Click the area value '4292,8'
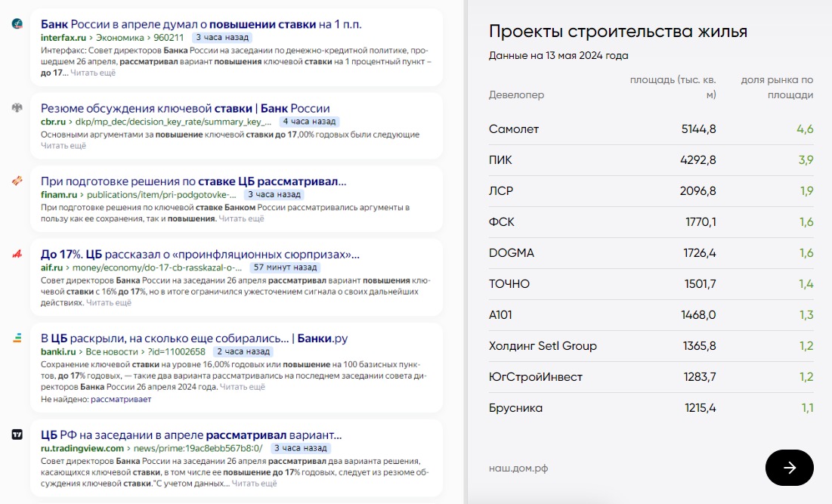This screenshot has height=504, width=832. tap(698, 159)
